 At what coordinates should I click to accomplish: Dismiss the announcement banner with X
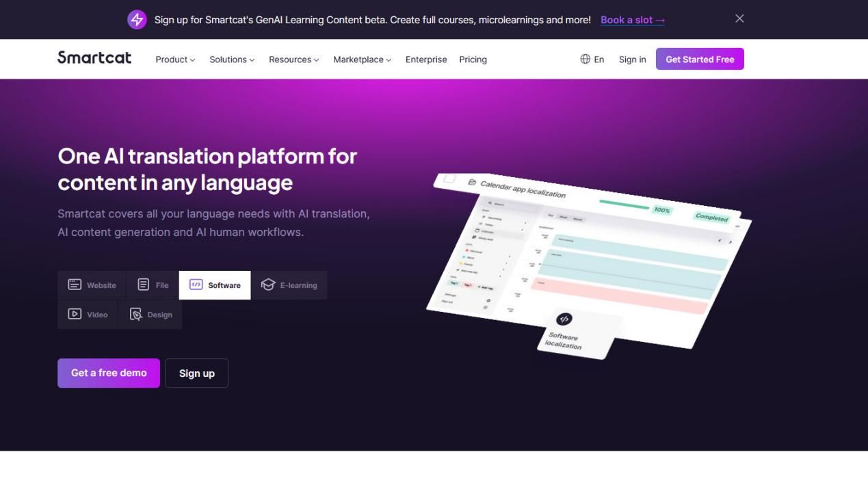pos(739,19)
